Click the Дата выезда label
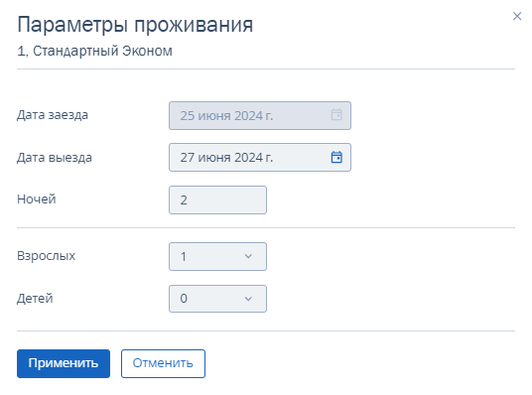 55,158
